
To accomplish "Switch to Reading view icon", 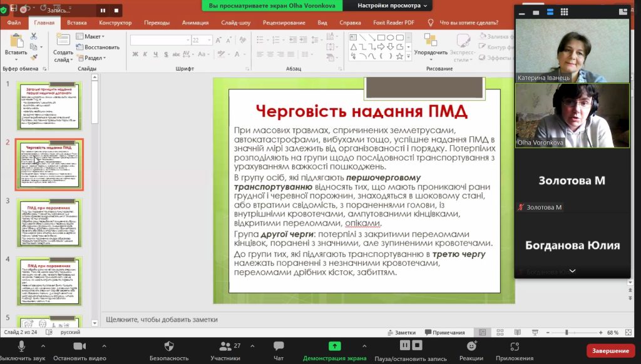I will pos(517,333).
